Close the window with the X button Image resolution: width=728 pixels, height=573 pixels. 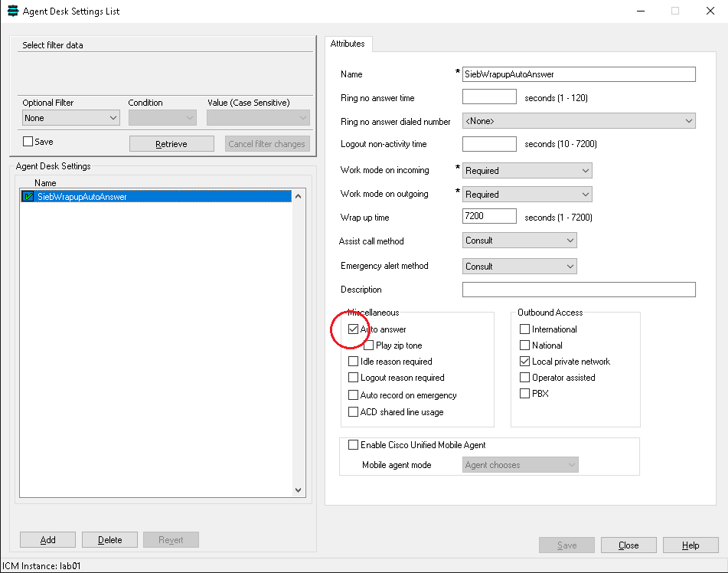coord(710,11)
